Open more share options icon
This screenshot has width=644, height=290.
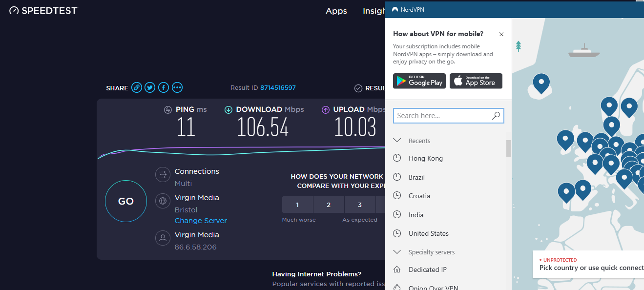[x=177, y=88]
